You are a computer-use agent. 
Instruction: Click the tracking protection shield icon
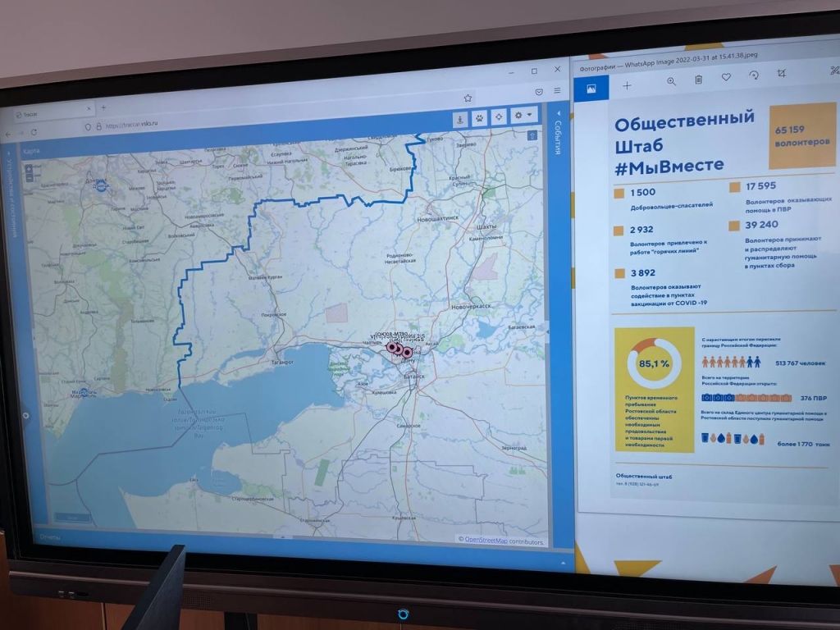(x=88, y=127)
